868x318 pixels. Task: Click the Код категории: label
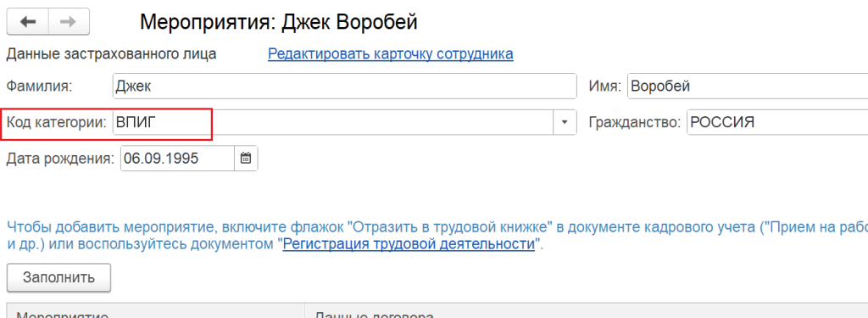[56, 122]
